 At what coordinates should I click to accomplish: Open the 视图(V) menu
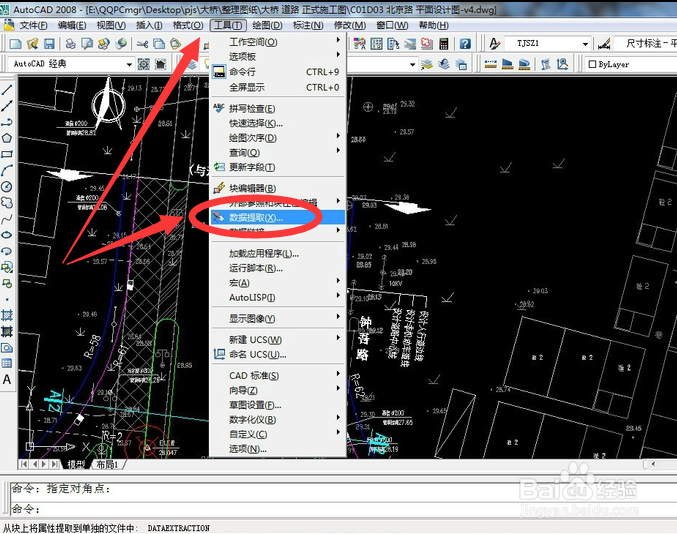[x=111, y=25]
